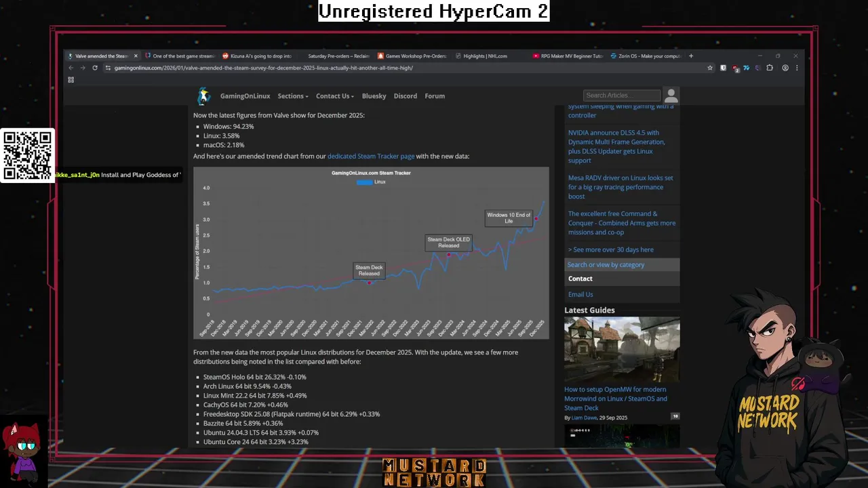Open the browser extensions puzzle icon
This screenshot has width=868, height=488.
[770, 68]
